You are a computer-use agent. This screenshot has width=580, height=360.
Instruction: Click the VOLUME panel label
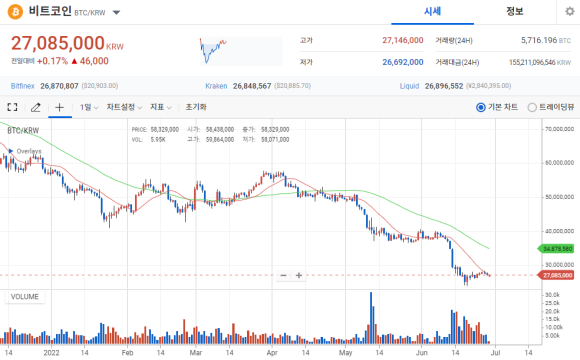click(x=25, y=297)
